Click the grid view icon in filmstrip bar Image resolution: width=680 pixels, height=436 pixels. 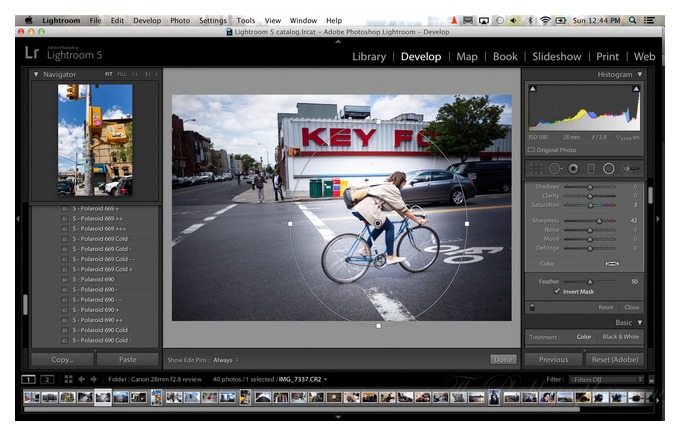tap(69, 379)
